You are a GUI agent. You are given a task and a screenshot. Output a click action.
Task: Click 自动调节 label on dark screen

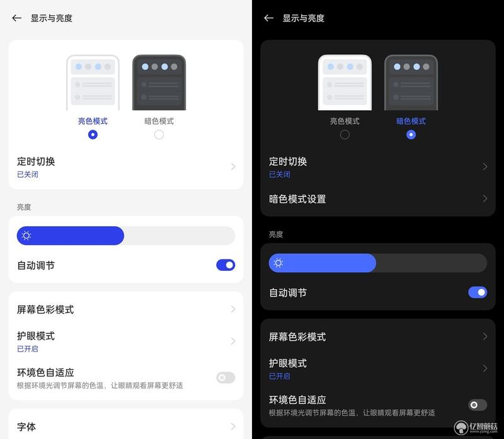288,293
